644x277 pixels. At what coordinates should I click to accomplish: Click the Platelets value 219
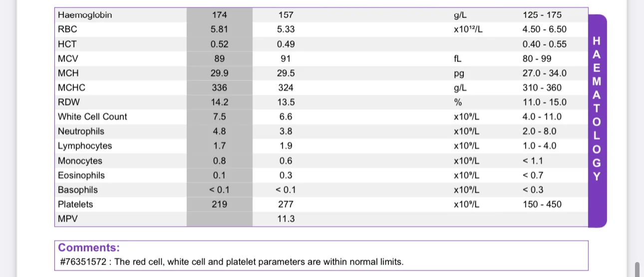219,204
